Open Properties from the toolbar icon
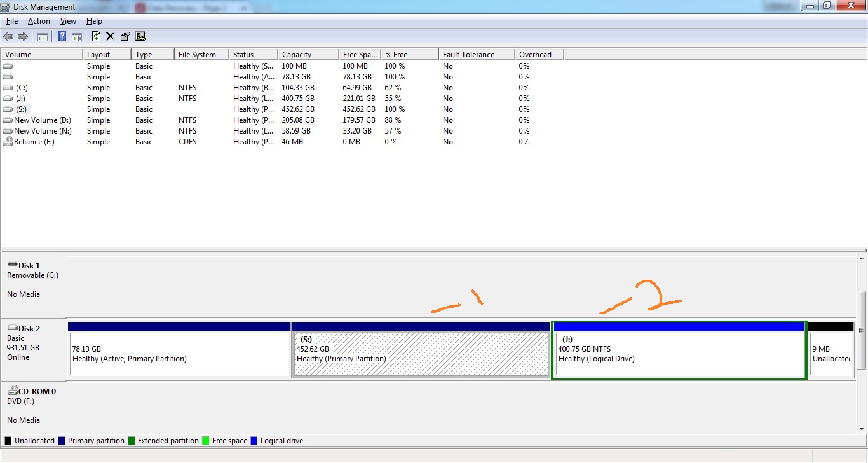 (125, 37)
